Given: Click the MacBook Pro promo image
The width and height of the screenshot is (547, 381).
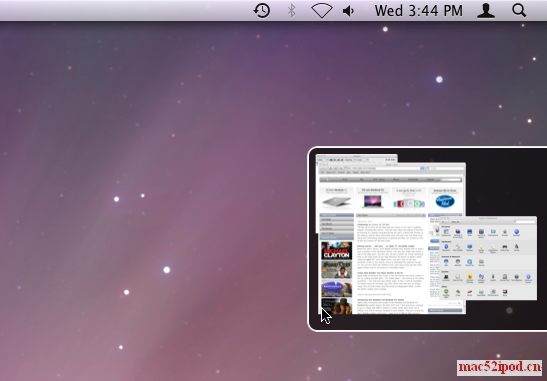Looking at the screenshot, I should (x=373, y=201).
